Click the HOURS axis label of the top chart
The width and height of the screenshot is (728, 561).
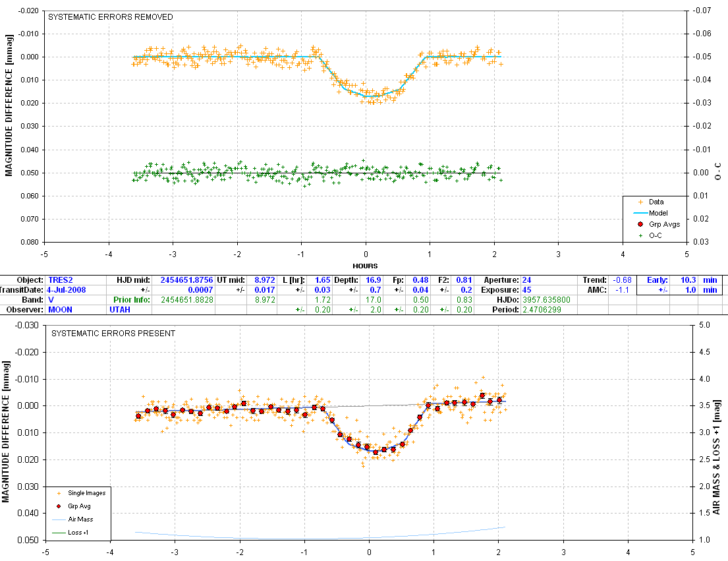pyautogui.click(x=365, y=266)
